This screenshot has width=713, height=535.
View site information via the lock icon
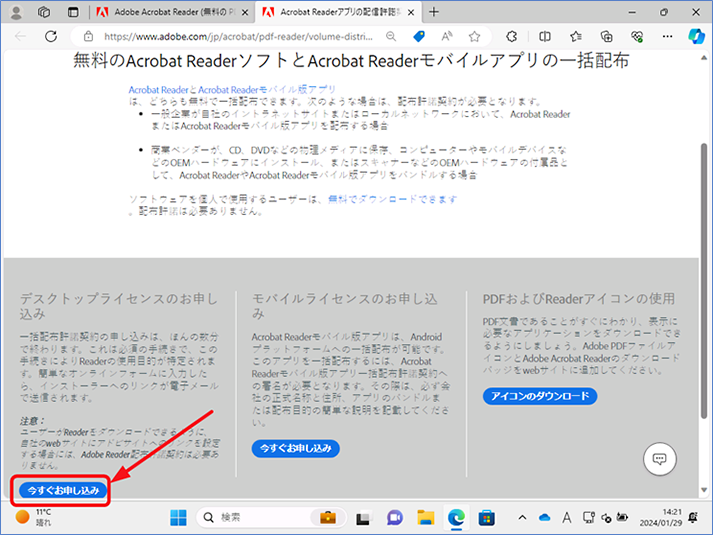88,36
